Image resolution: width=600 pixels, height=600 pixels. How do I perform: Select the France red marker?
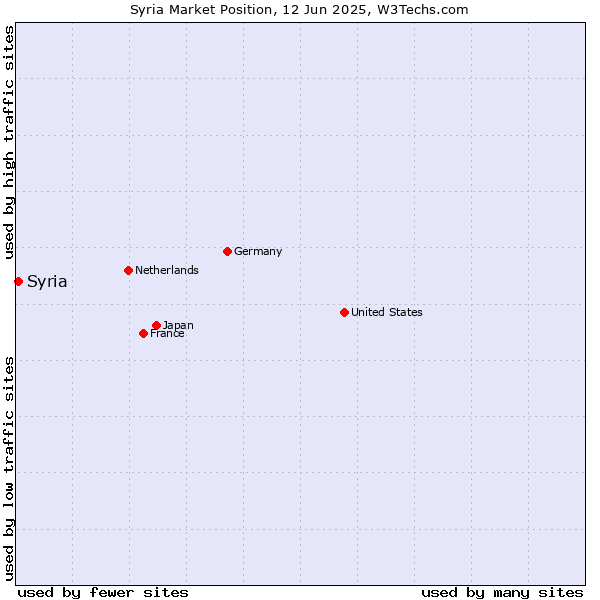[143, 334]
